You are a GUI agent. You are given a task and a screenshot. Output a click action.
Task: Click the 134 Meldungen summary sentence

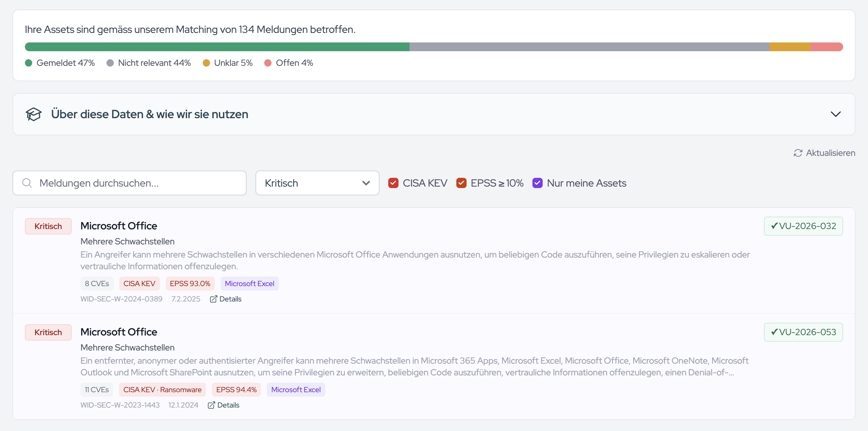(190, 29)
